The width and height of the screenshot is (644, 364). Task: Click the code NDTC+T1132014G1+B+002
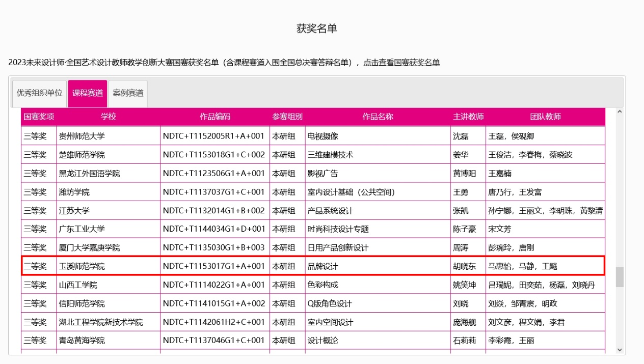coord(214,211)
